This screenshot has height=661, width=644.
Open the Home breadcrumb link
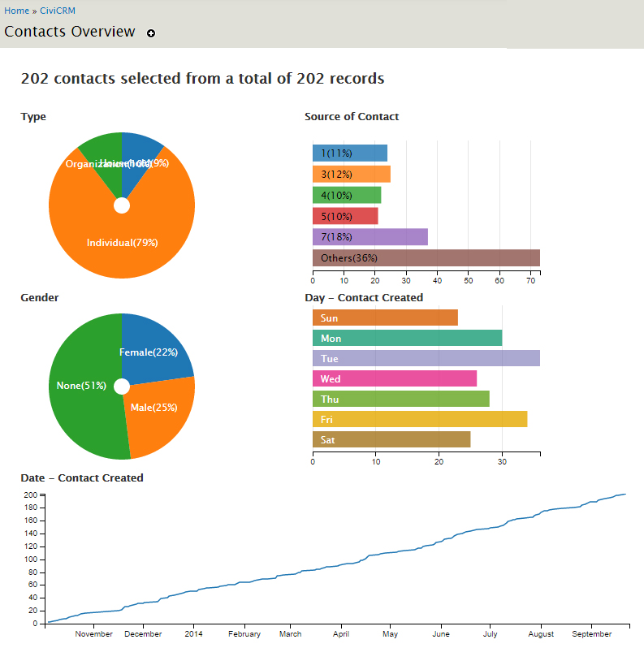click(16, 11)
